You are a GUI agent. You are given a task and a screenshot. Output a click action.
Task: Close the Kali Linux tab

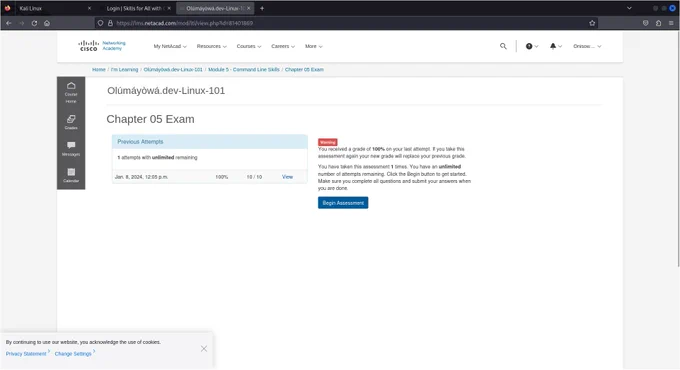89,8
